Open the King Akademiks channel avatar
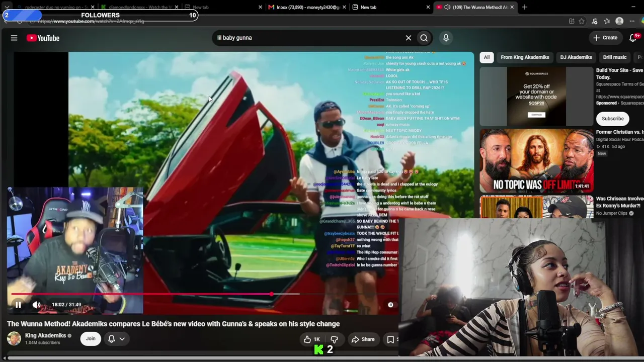This screenshot has width=644, height=362. coord(14,338)
